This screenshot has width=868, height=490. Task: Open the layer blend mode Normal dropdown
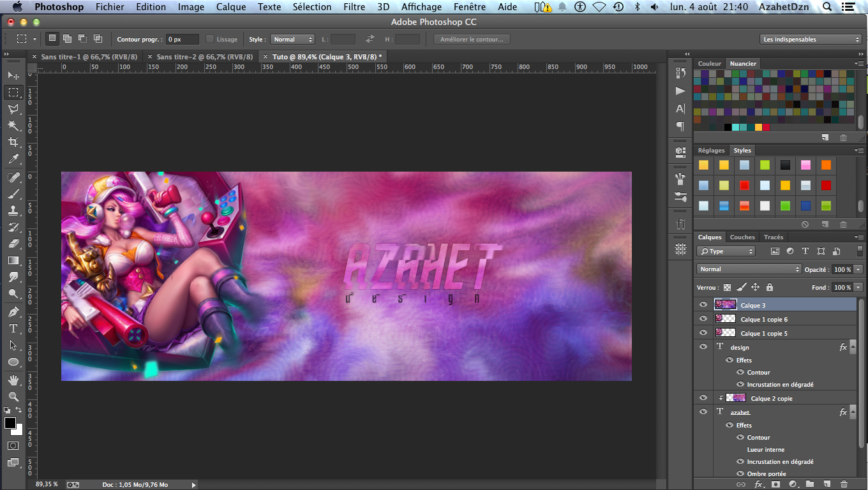click(749, 269)
